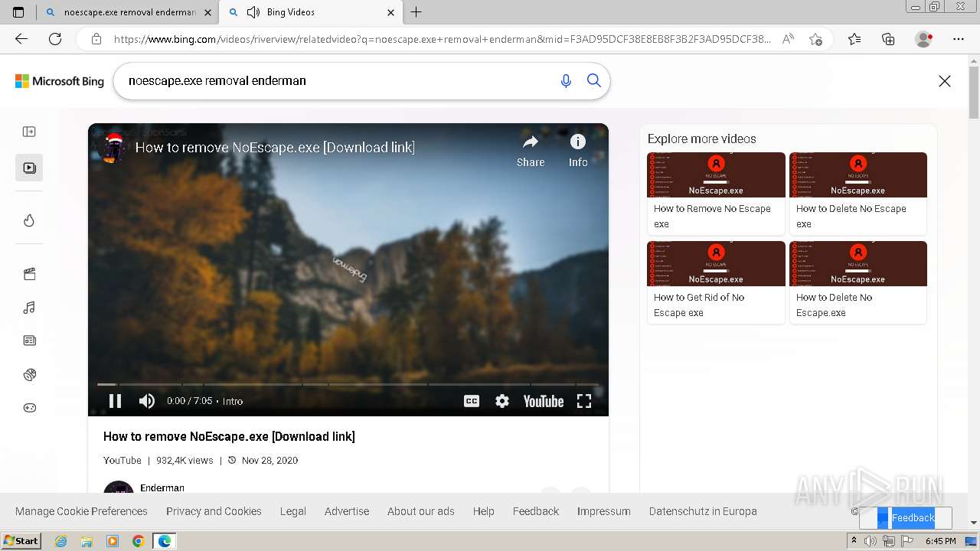Seek along the video progress bar
The image size is (980, 551).
pos(348,384)
